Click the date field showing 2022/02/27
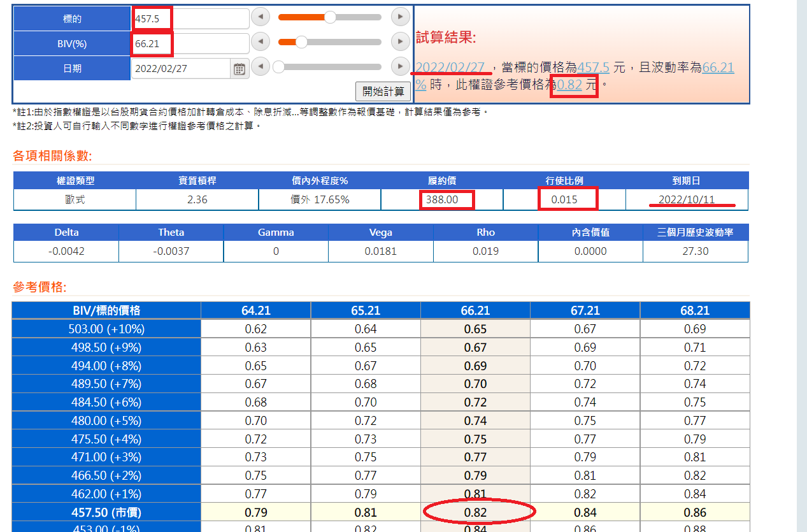The image size is (807, 532). coord(180,68)
